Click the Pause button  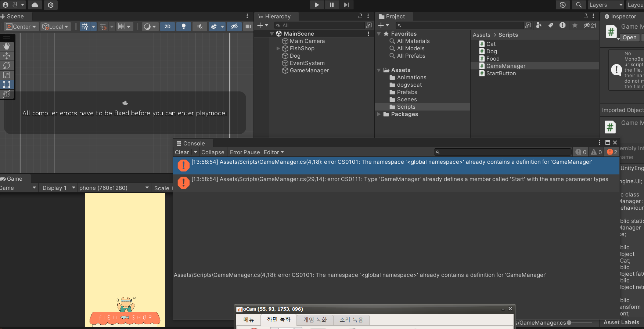[331, 5]
